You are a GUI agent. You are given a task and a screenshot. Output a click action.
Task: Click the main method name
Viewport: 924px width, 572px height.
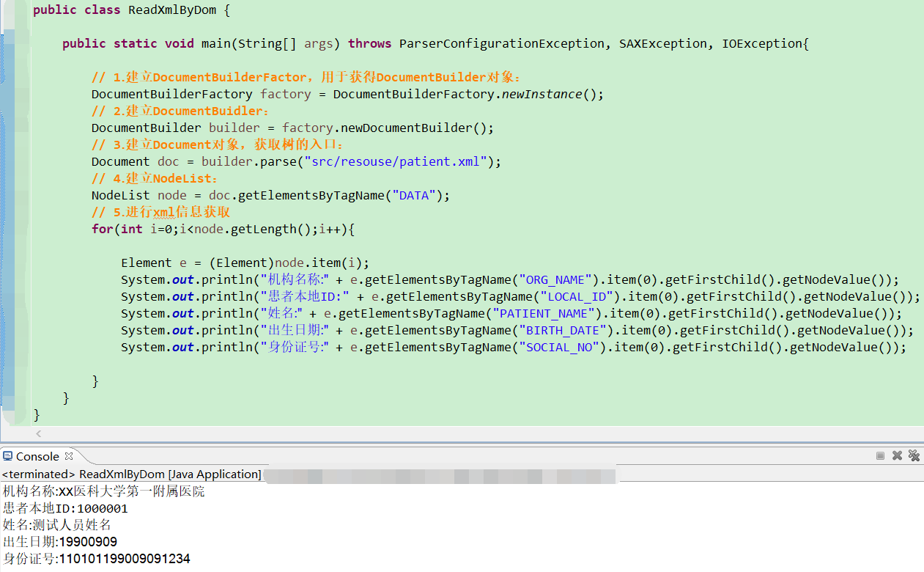pos(216,43)
